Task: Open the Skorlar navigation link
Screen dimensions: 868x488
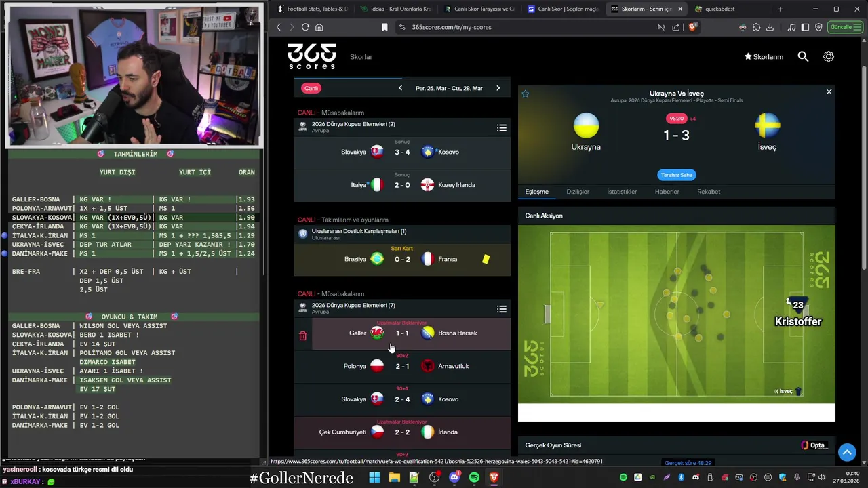Action: [361, 57]
